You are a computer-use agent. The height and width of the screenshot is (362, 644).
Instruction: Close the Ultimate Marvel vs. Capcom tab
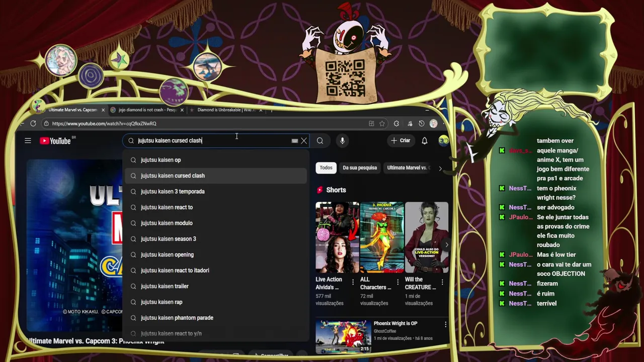103,110
